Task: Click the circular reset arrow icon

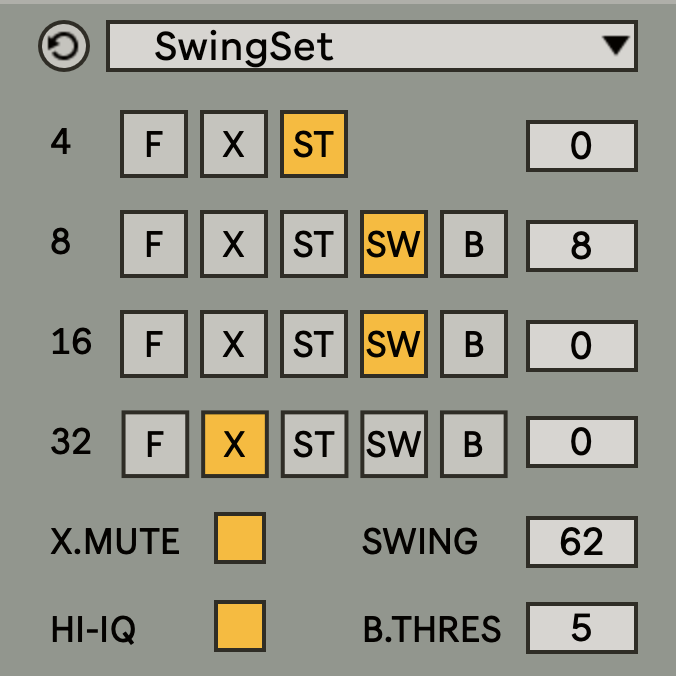Action: [x=64, y=46]
